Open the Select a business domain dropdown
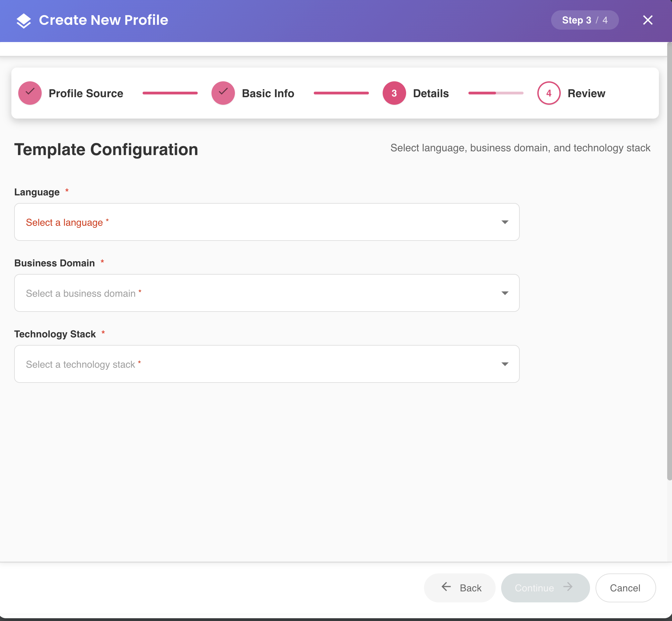The width and height of the screenshot is (672, 621). point(267,293)
